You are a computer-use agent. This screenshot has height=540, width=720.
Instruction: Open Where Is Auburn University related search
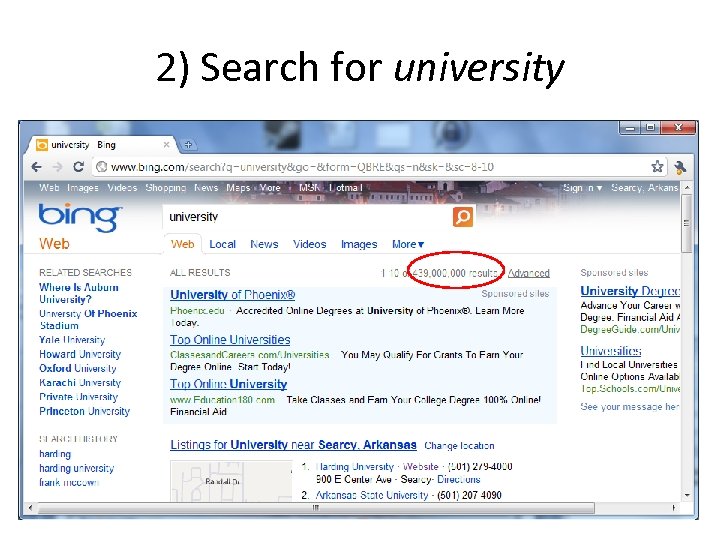[79, 293]
